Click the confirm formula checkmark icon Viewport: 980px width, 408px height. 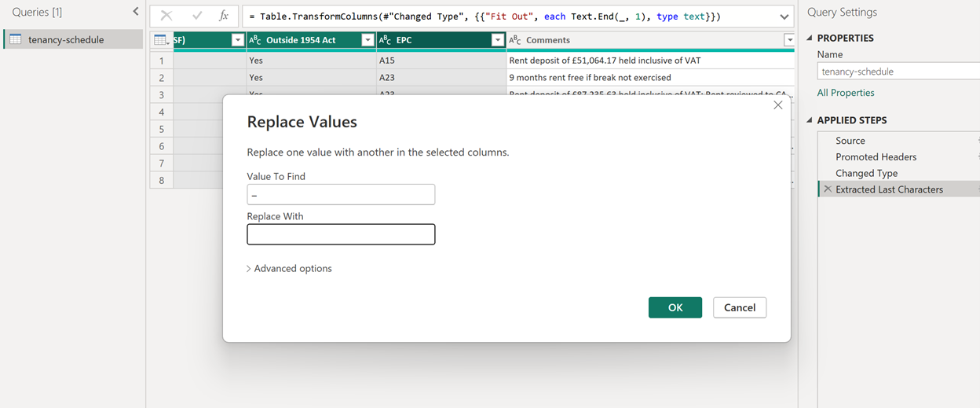pyautogui.click(x=196, y=16)
